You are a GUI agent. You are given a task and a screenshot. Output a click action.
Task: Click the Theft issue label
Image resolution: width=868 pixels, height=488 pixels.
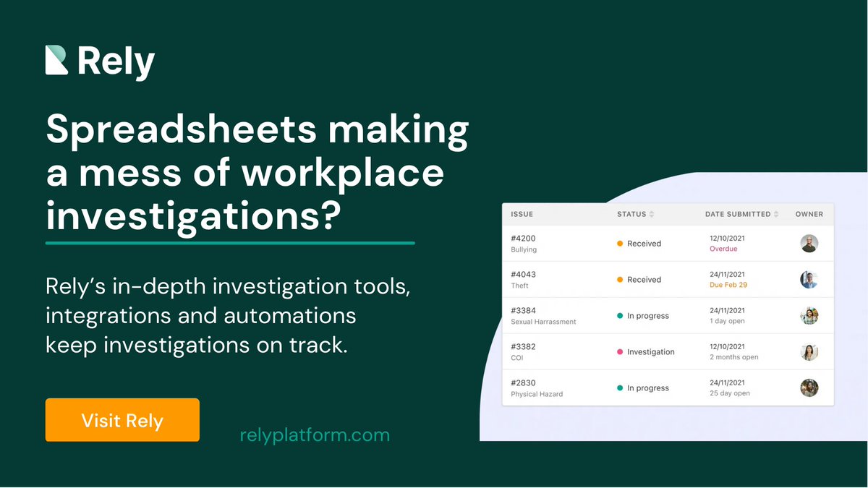pos(519,286)
